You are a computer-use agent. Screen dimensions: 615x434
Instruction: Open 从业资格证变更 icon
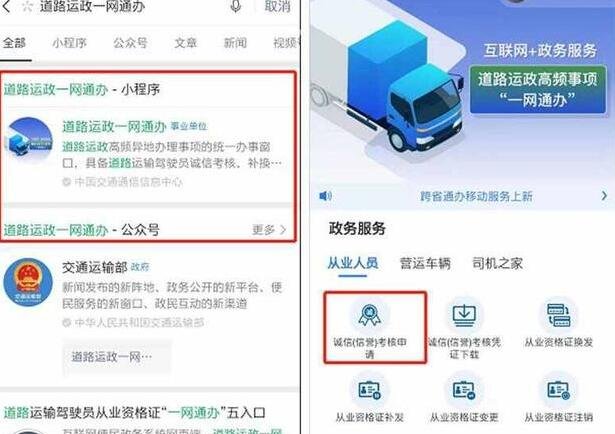tap(464, 390)
